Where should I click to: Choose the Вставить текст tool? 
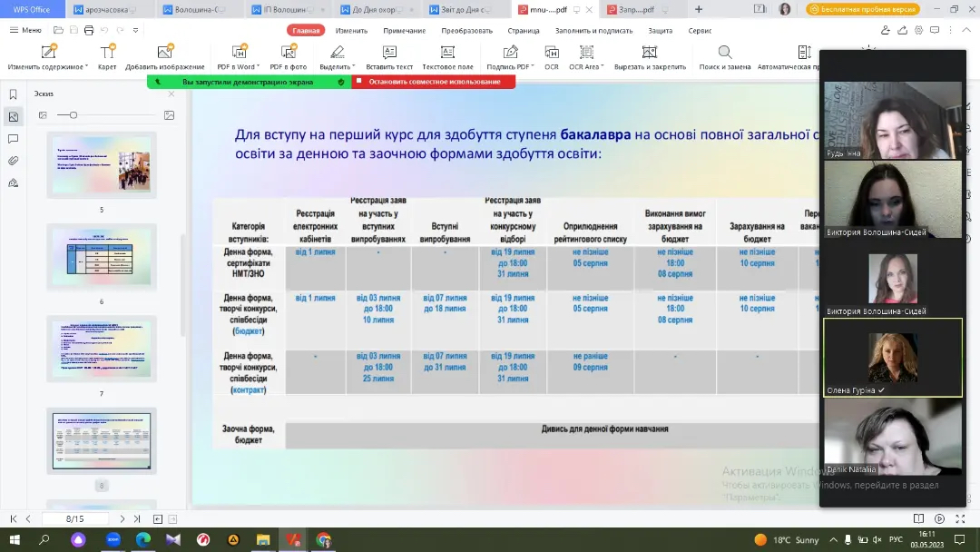point(389,54)
